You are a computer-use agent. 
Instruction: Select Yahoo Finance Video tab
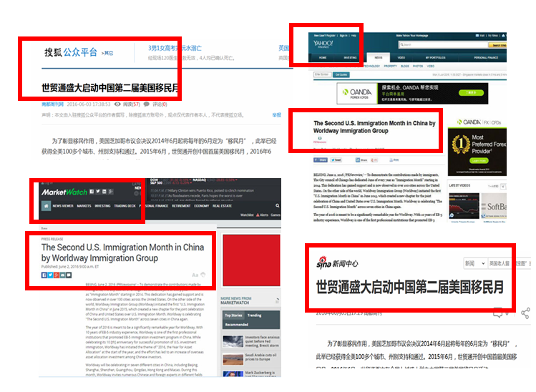pyautogui.click(x=401, y=58)
